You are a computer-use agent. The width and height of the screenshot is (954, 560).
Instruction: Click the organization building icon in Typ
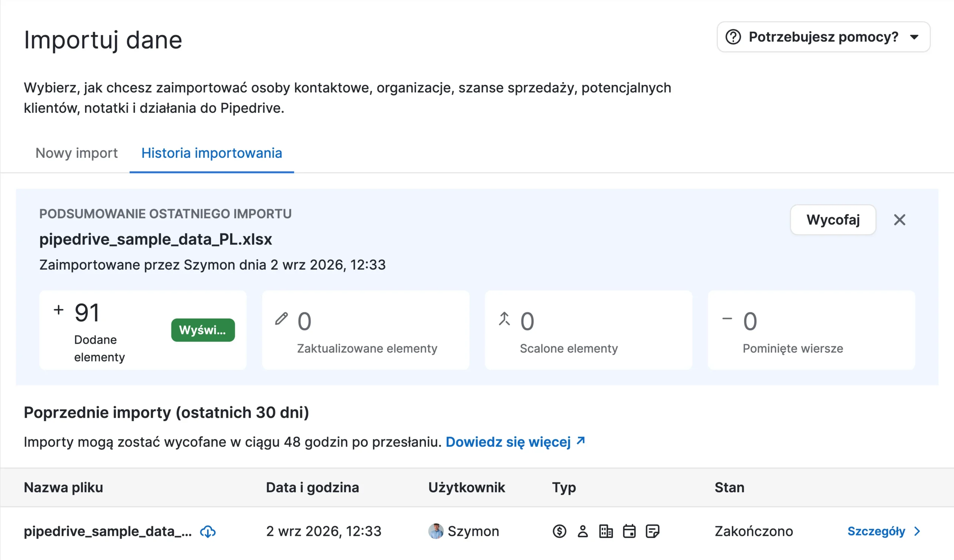tap(606, 531)
